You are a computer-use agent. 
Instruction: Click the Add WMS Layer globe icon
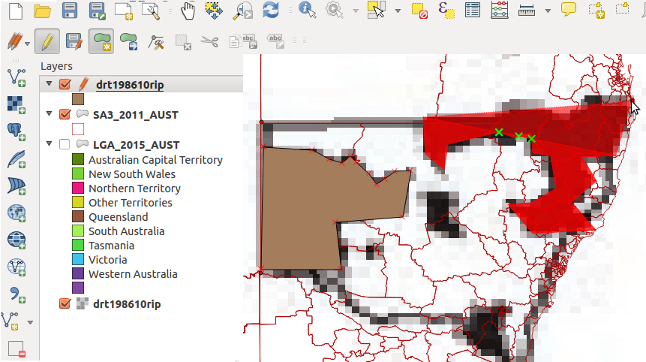pos(16,213)
